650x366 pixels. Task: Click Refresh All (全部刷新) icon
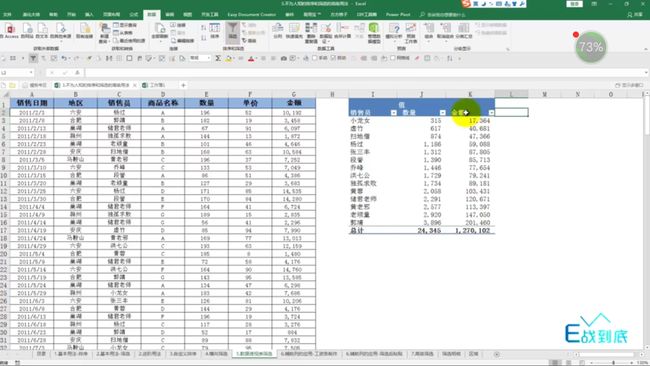click(160, 31)
